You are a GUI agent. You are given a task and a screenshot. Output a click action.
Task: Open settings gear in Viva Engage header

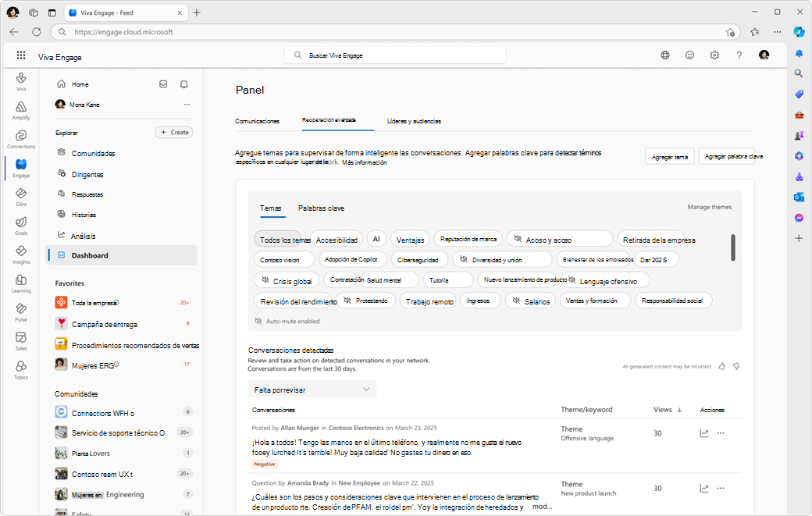point(714,55)
